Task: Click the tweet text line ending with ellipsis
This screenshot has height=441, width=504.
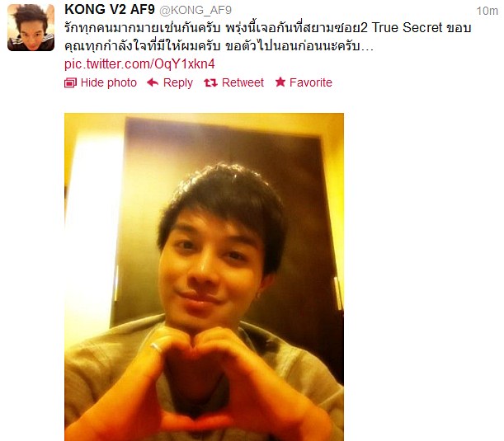Action: pos(219,46)
